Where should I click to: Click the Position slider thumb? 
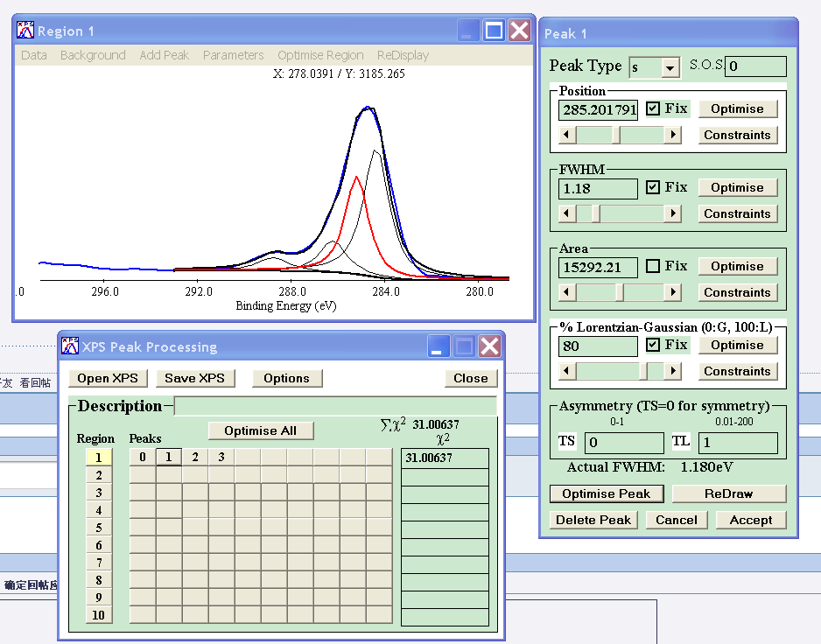(x=616, y=135)
